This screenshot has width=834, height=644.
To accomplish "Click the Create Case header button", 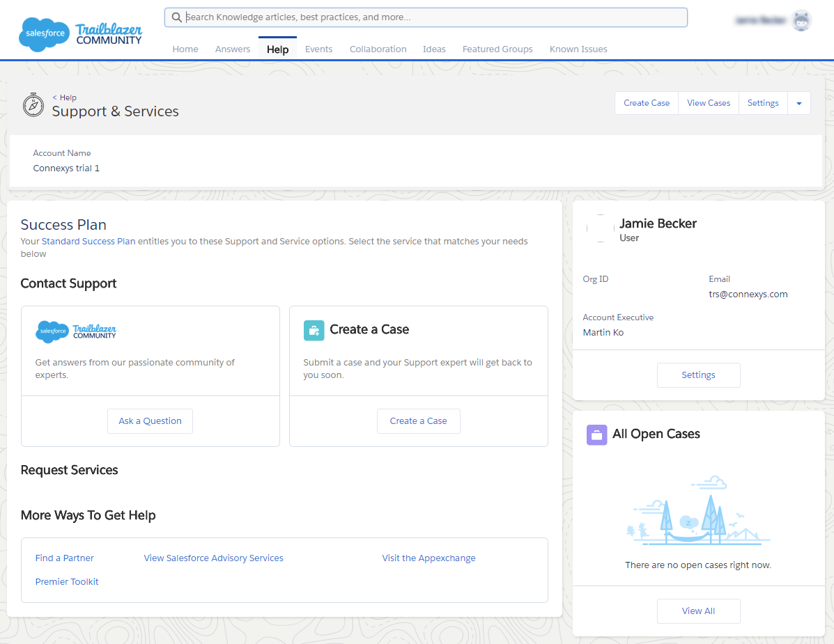I will [647, 103].
